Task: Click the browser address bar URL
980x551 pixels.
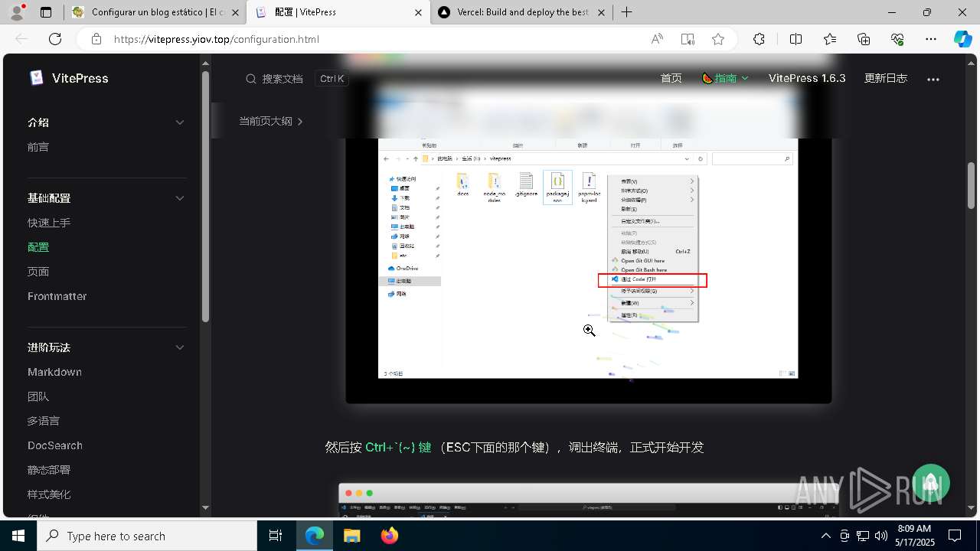Action: point(217,39)
